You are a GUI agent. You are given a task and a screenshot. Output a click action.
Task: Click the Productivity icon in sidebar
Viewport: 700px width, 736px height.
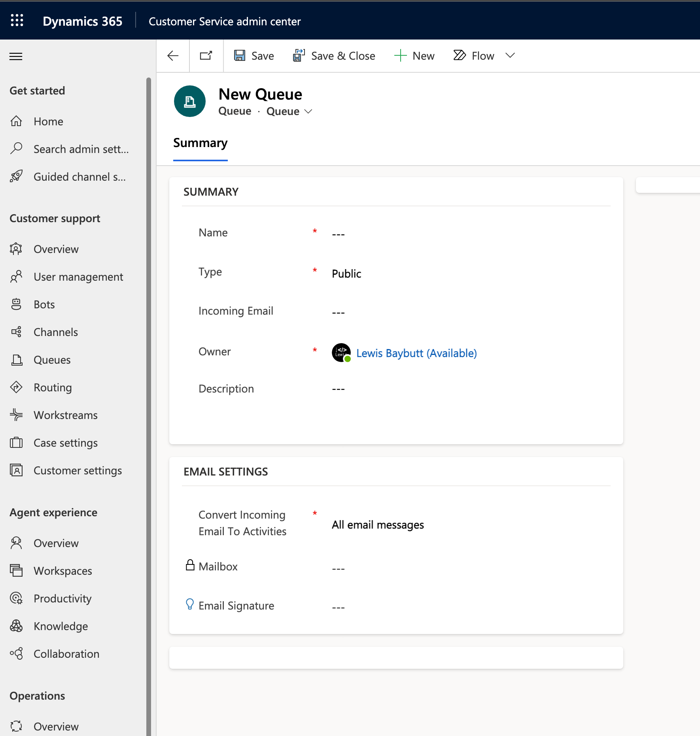pyautogui.click(x=16, y=598)
